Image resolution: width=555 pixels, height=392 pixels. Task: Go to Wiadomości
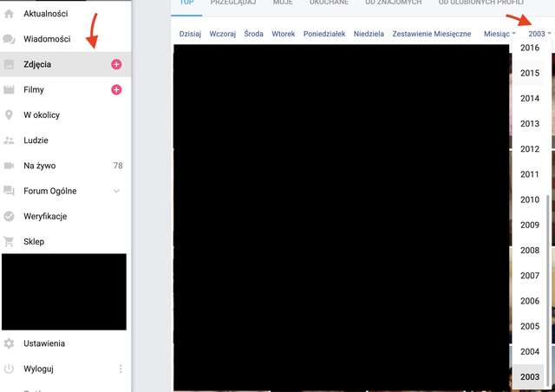pyautogui.click(x=47, y=39)
